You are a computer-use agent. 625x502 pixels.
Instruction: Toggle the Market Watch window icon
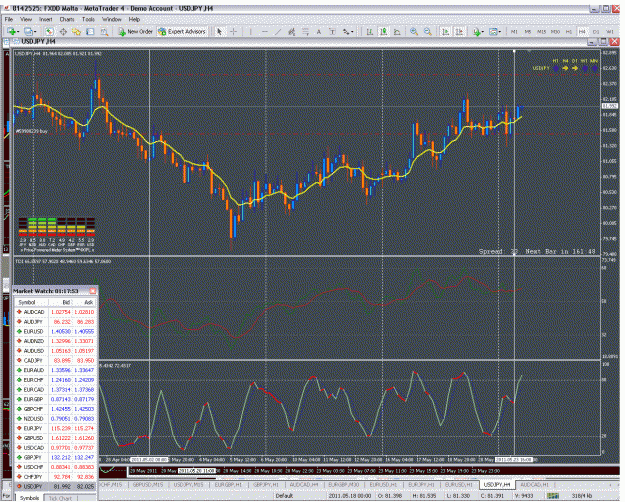pyautogui.click(x=49, y=31)
